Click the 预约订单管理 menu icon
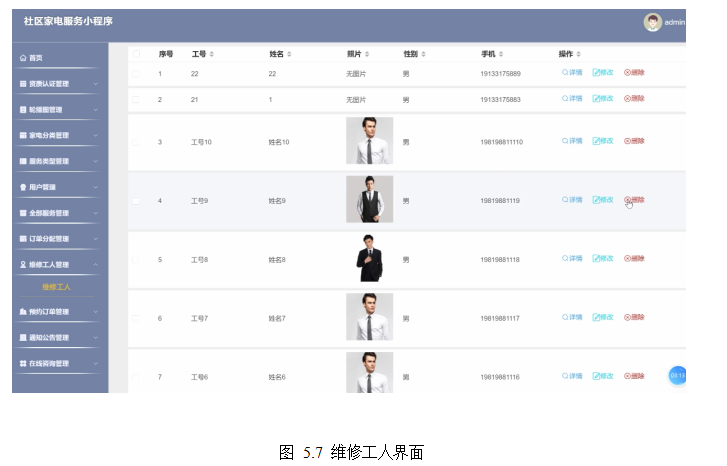 tap(23, 312)
